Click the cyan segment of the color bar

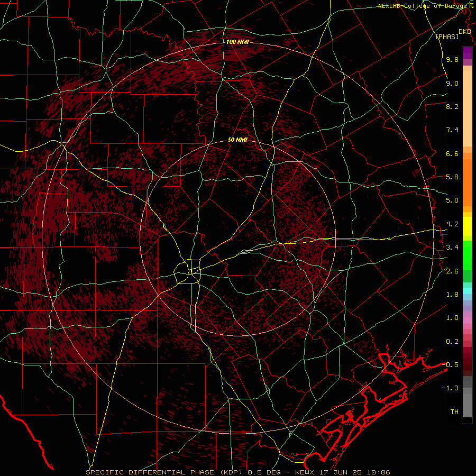coord(467,291)
